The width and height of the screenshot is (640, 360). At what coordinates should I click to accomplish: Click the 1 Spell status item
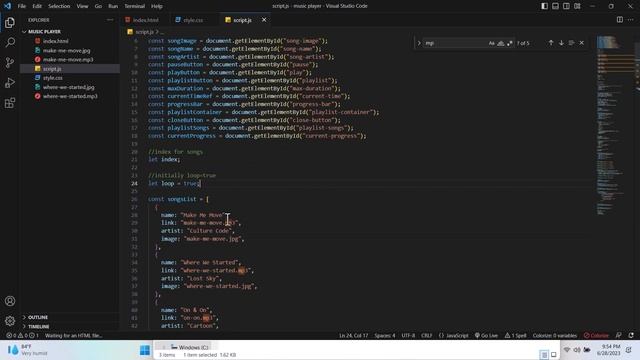pos(516,336)
